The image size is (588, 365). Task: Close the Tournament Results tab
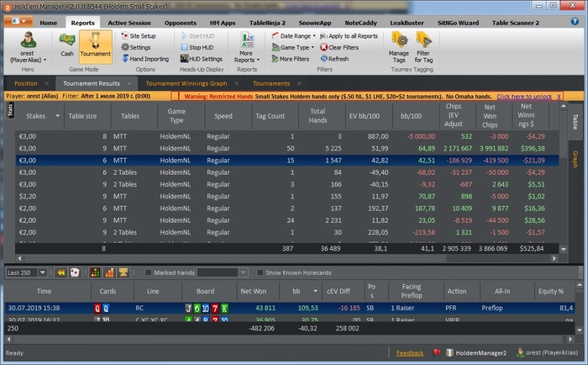point(129,83)
